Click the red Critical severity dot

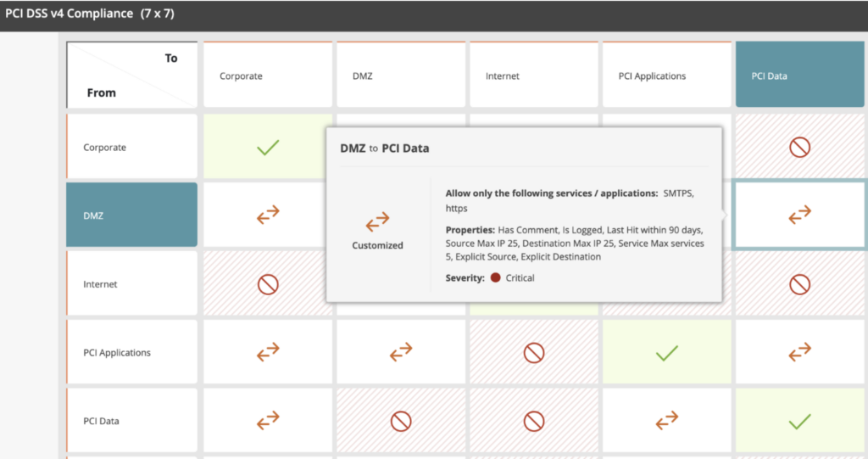(495, 277)
